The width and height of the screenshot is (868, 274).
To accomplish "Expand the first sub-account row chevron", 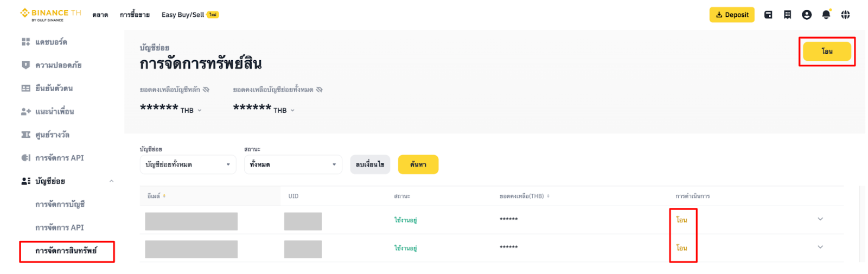I will [x=820, y=219].
